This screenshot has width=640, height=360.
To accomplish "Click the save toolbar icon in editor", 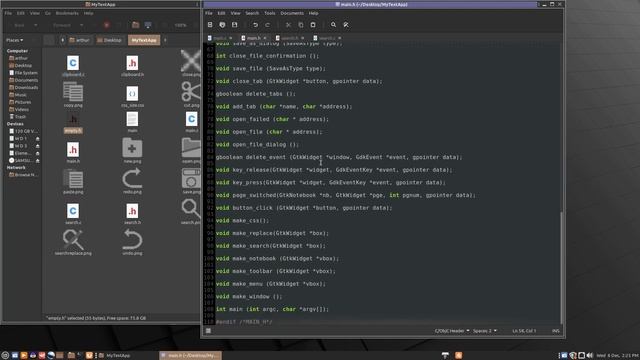I will pos(234,25).
